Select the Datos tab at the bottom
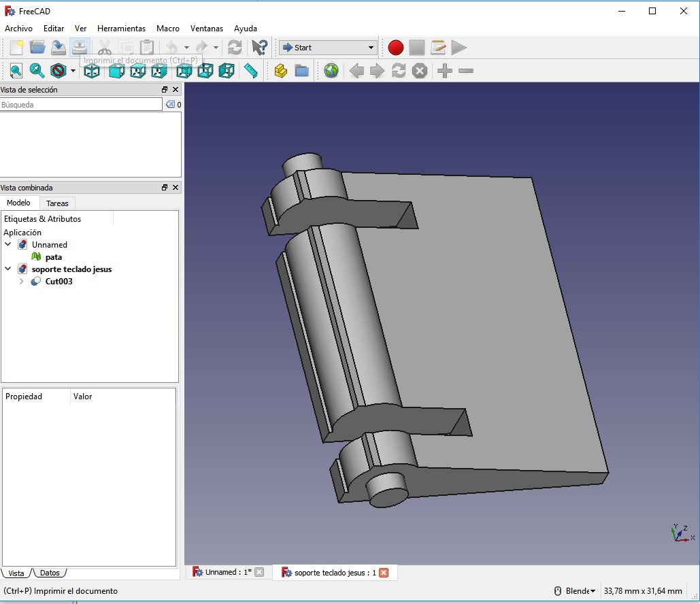Viewport: 700px width, 604px height. coord(50,573)
